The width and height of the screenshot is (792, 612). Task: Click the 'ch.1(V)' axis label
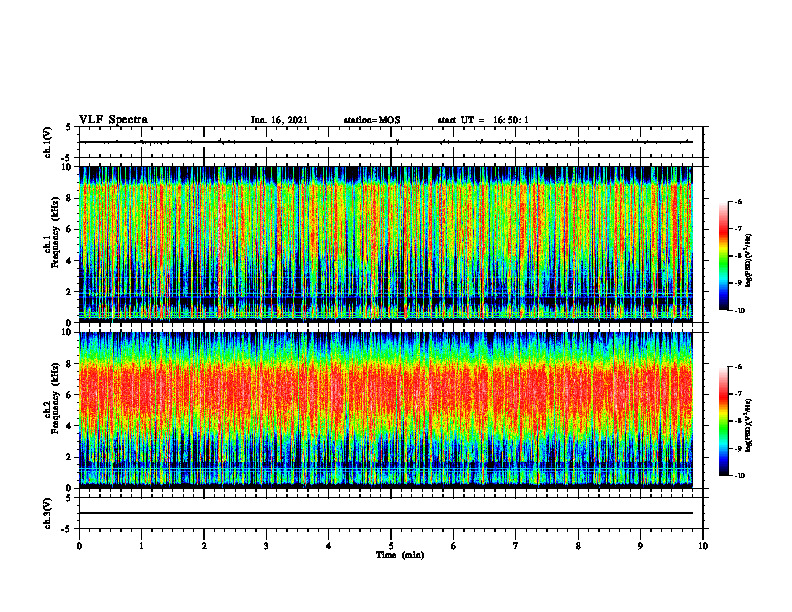(48, 142)
